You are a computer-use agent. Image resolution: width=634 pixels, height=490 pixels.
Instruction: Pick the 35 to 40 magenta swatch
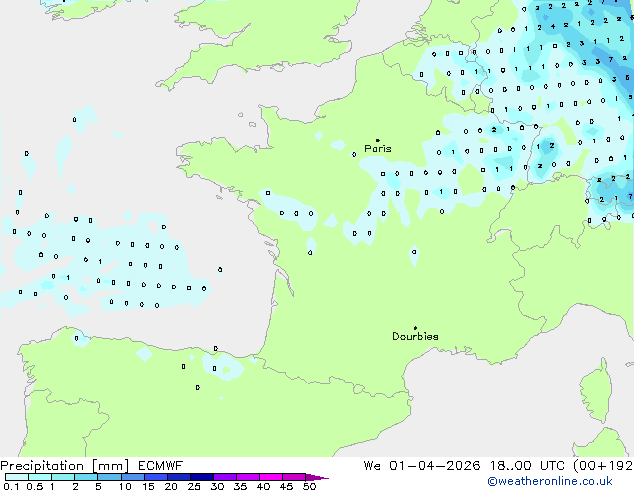(x=247, y=477)
